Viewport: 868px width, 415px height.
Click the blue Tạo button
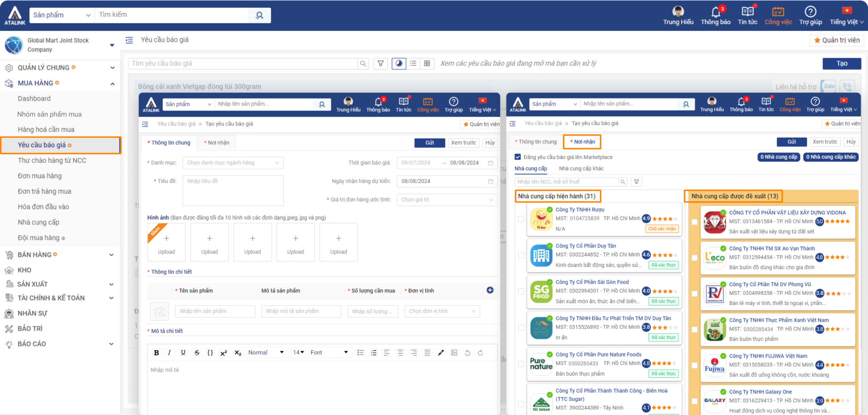pos(842,64)
